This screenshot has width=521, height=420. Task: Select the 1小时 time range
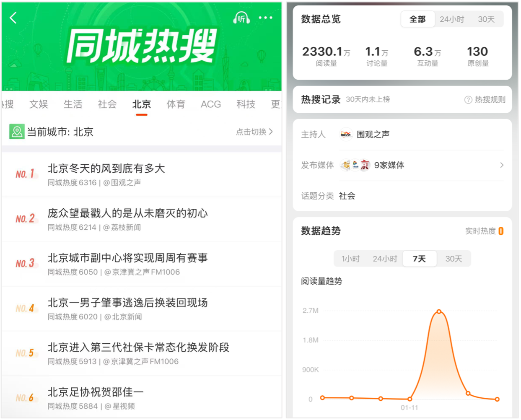click(x=350, y=259)
